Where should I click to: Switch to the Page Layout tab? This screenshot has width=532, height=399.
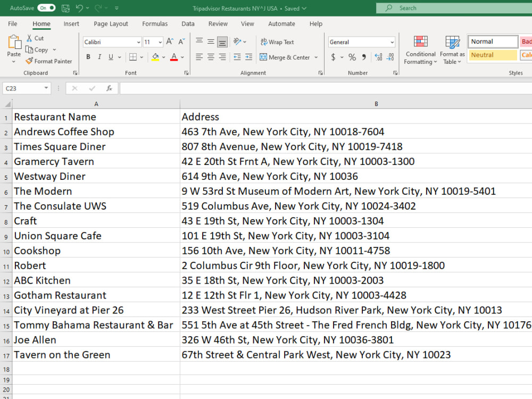pyautogui.click(x=111, y=24)
